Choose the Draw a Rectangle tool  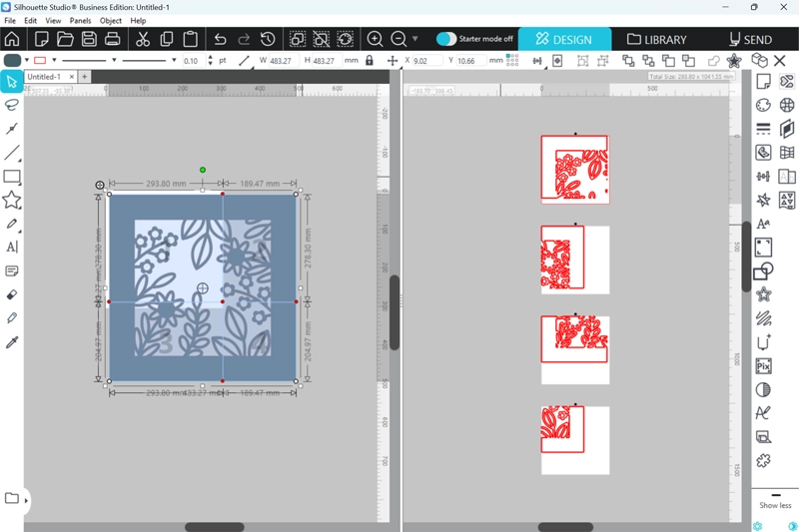coord(12,177)
